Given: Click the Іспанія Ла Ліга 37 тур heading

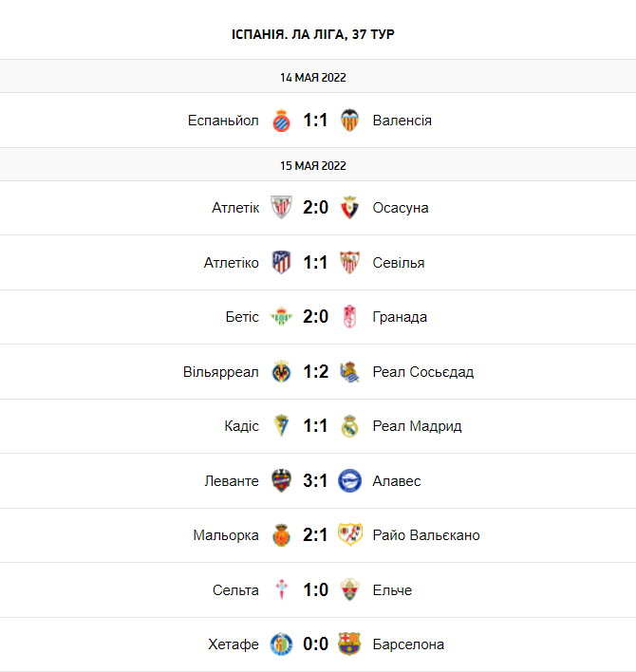Looking at the screenshot, I should point(313,34).
